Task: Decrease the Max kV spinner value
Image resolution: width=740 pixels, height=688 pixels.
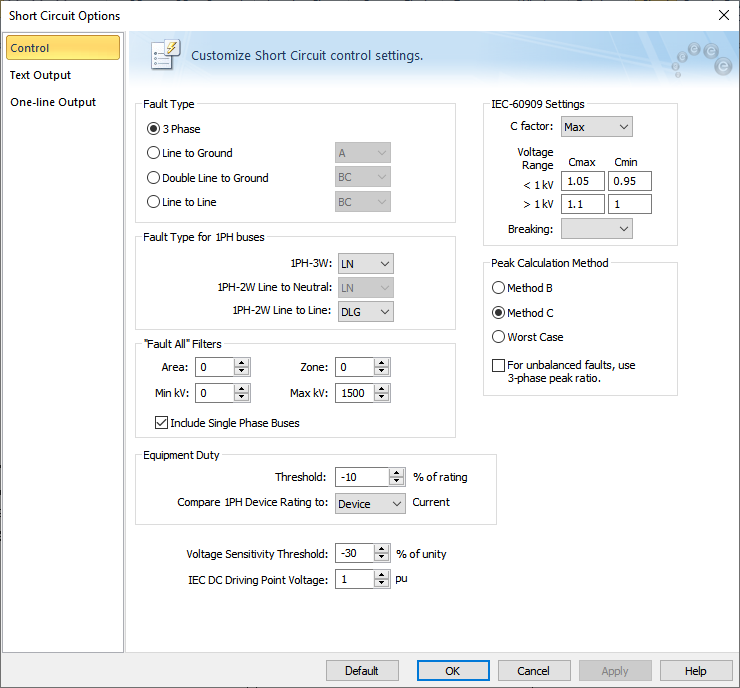Action: click(383, 398)
